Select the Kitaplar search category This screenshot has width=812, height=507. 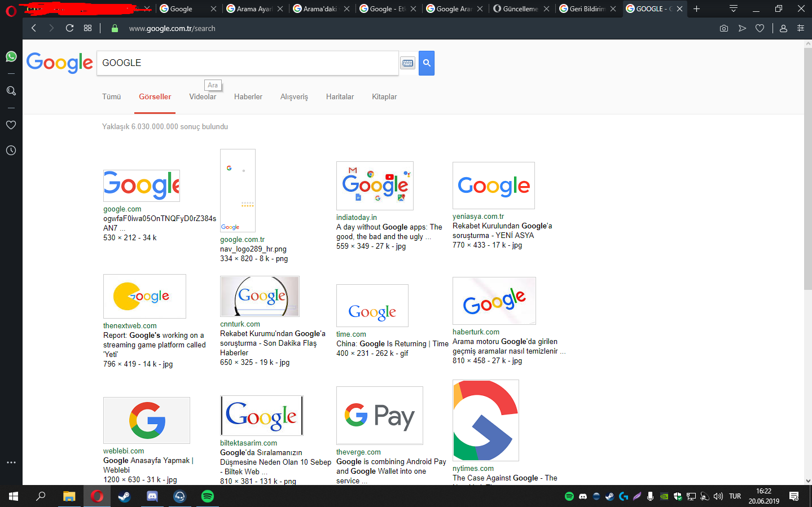coord(384,97)
